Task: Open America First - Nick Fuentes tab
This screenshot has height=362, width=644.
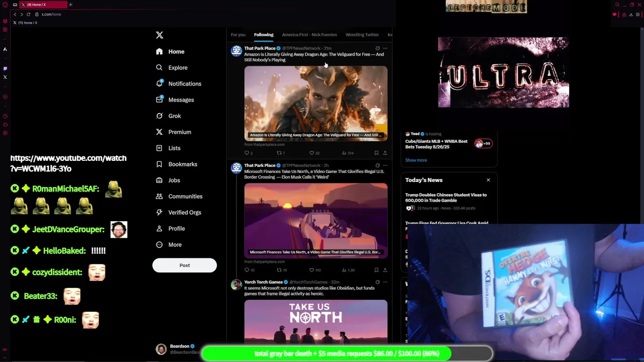Action: [x=309, y=35]
